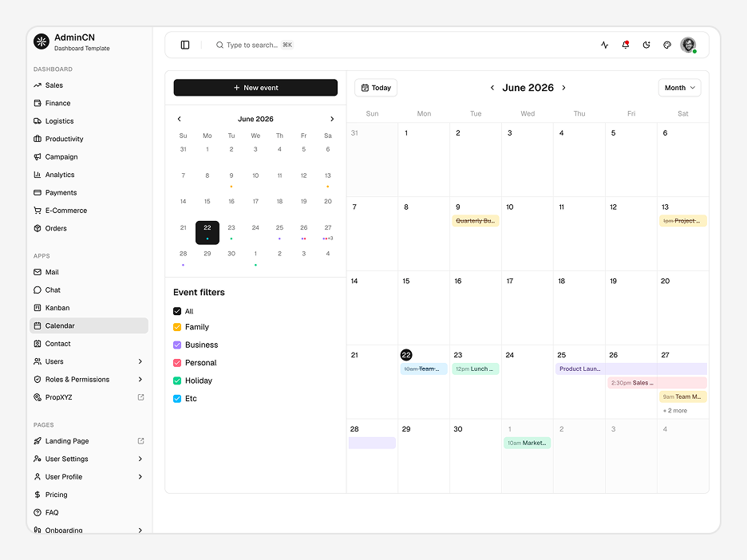Screen dimensions: 747x560
Task: Click the Analytics chart icon
Action: tap(38, 174)
